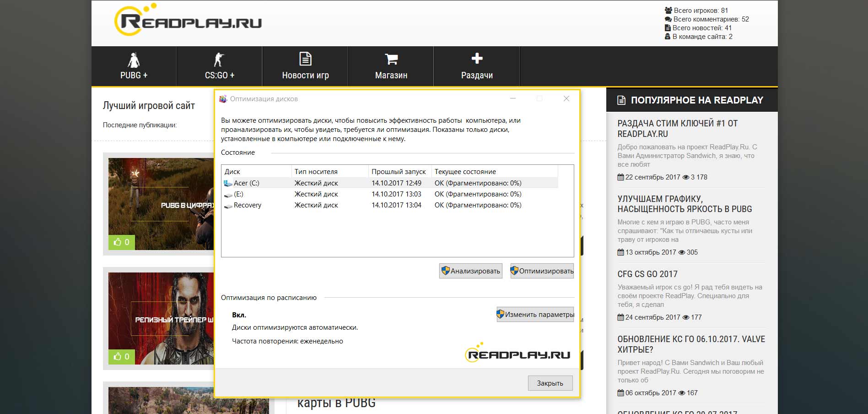The image size is (868, 414).
Task: Select the 14.10.2017 13:04 cell of Recovery
Action: [x=396, y=205]
